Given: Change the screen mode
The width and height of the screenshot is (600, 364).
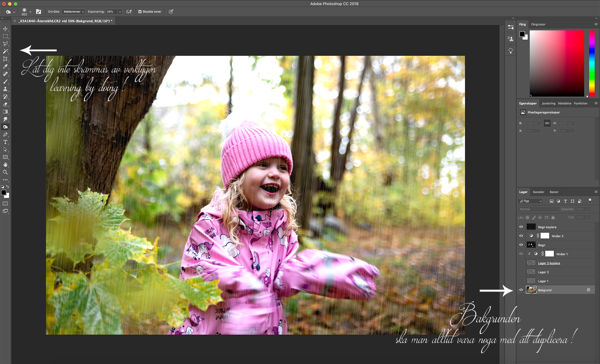Looking at the screenshot, I should pos(5,211).
